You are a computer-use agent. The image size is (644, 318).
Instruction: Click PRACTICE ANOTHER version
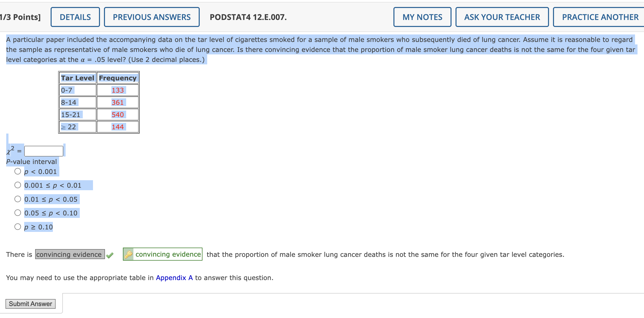pyautogui.click(x=600, y=17)
